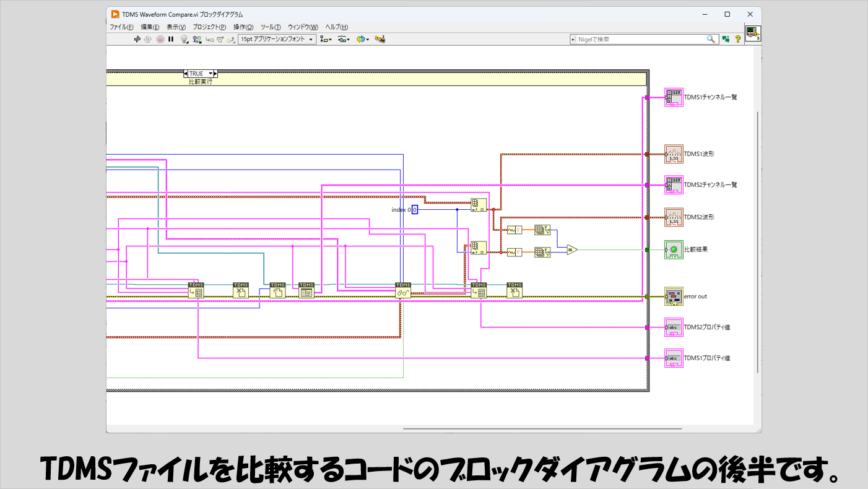The width and height of the screenshot is (868, 489).
Task: Select the lower Get Waveform Components Y node
Action: click(x=514, y=252)
